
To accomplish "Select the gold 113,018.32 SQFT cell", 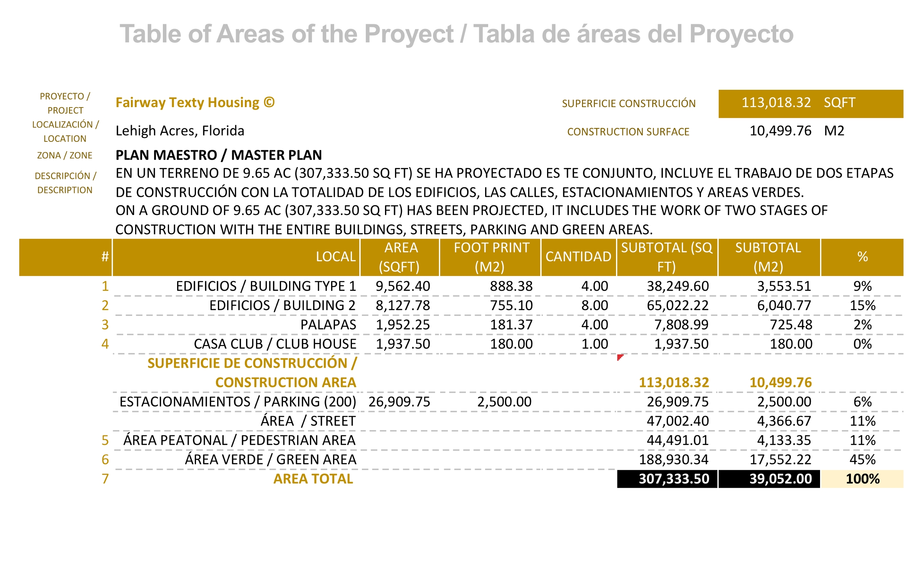I will click(810, 103).
